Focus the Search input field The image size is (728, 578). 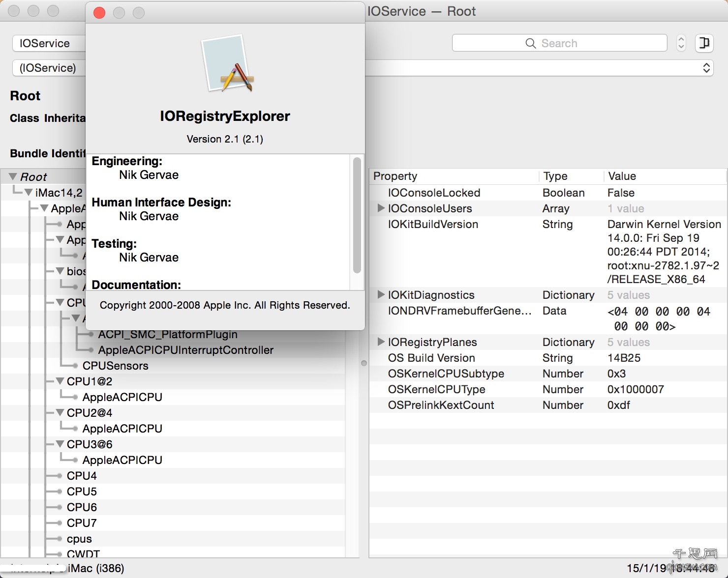559,43
